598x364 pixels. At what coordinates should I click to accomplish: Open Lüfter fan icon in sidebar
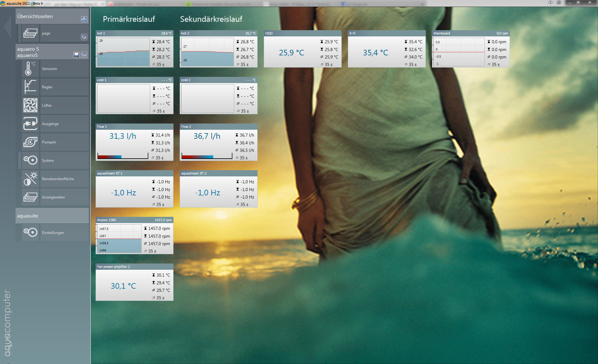(x=30, y=105)
